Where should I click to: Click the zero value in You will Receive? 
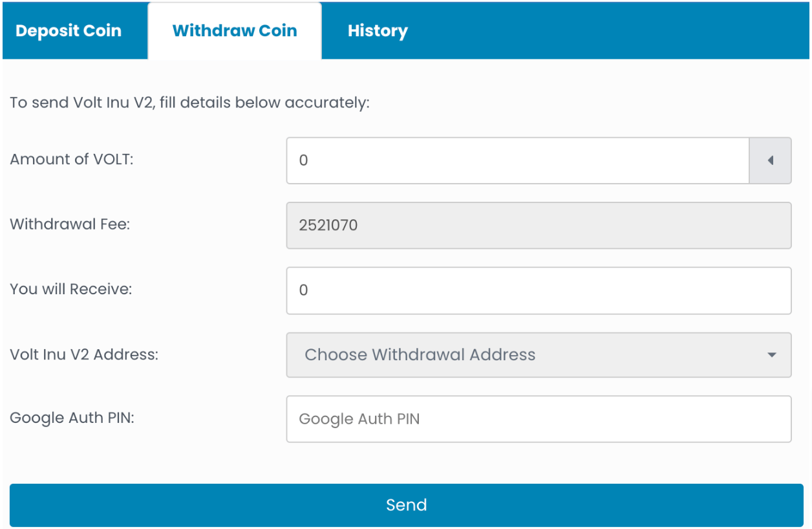[304, 290]
